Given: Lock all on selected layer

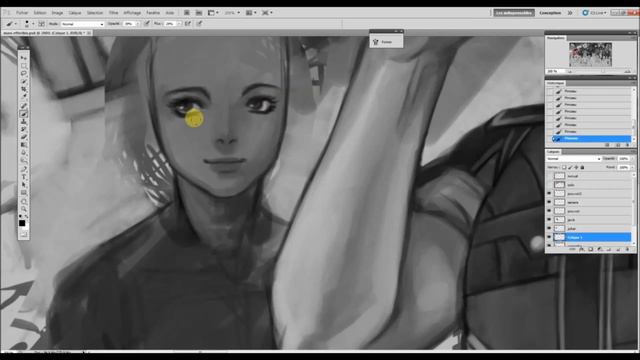Looking at the screenshot, I should coord(582,167).
